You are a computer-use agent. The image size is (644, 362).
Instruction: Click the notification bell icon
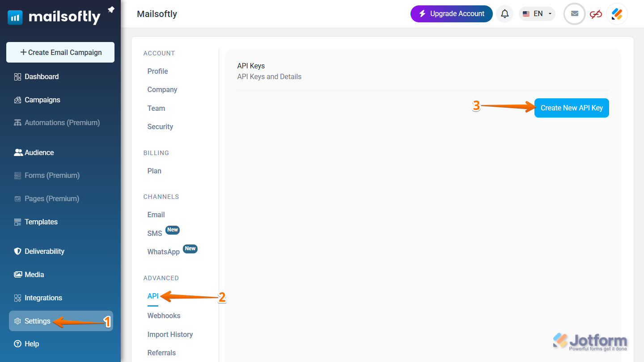click(504, 13)
